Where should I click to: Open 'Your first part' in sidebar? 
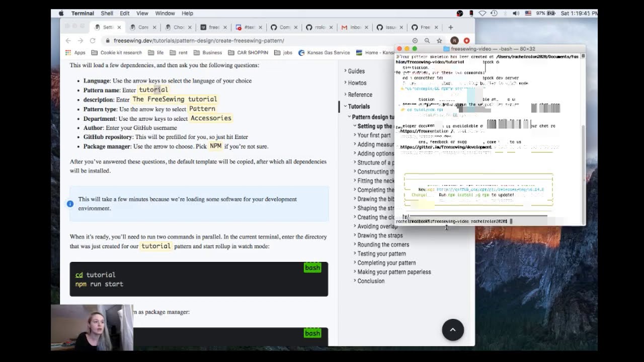click(373, 135)
